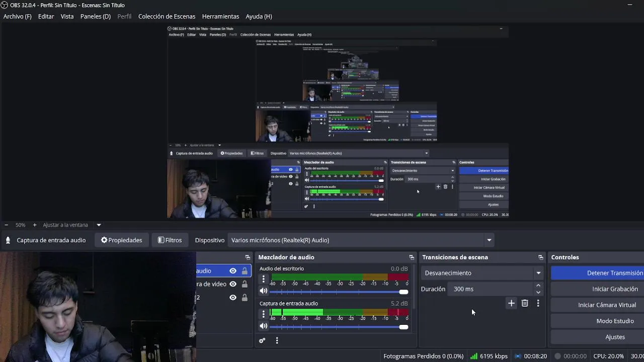Click the audio mixer vertical scrollbar
644x362 pixels.
pos(414,287)
